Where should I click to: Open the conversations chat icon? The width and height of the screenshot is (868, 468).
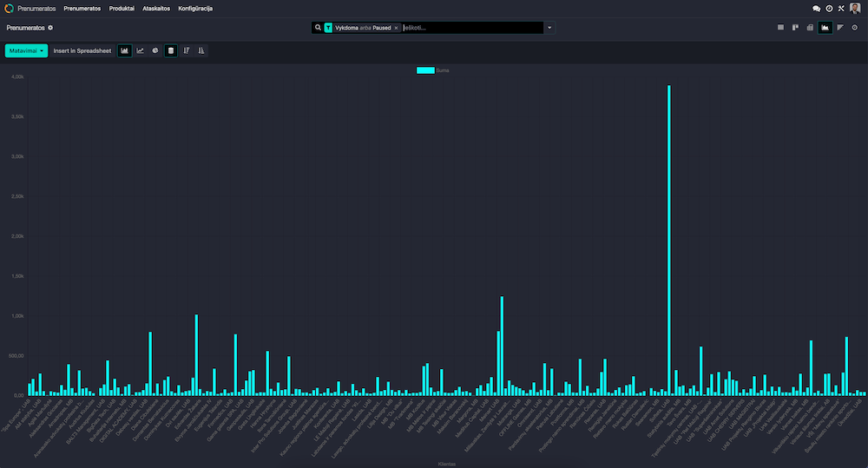[x=816, y=8]
